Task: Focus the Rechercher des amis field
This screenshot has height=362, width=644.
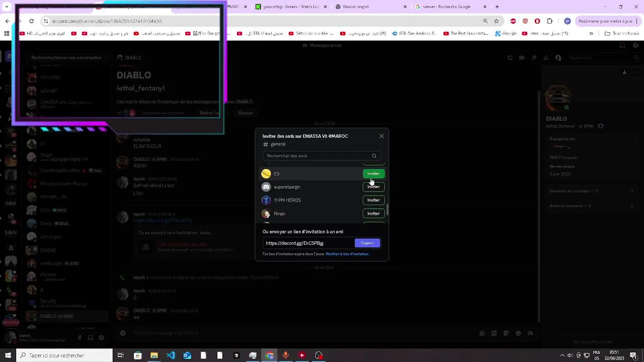Action: click(321, 156)
